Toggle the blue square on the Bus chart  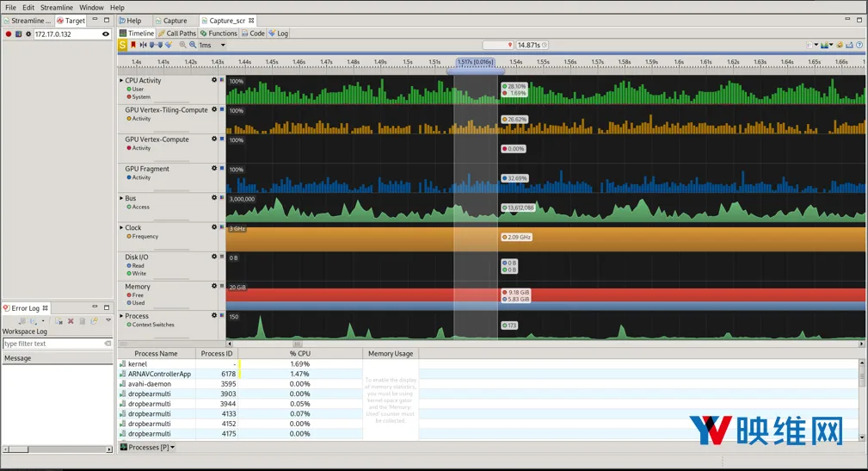tap(222, 197)
